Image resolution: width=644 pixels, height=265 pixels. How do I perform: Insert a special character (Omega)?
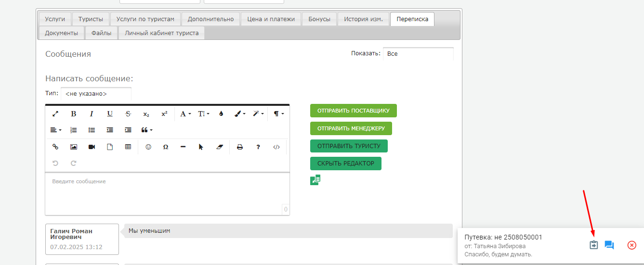[x=166, y=147]
